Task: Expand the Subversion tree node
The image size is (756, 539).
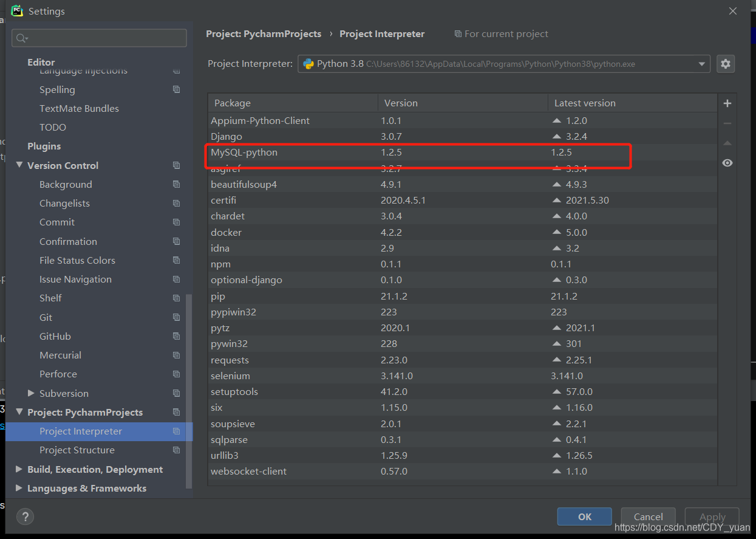Action: point(31,393)
